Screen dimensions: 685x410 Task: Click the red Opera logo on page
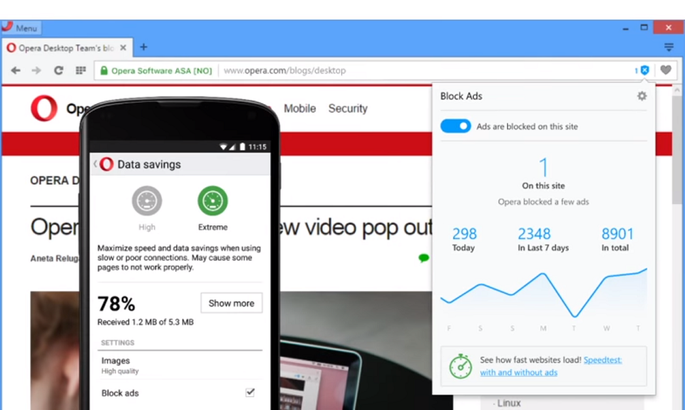[x=44, y=108]
